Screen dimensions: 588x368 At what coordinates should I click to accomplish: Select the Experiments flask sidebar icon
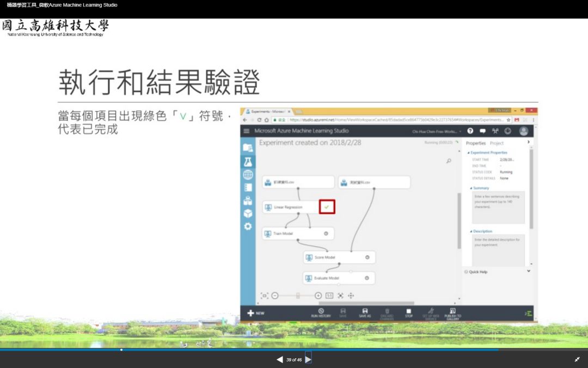pyautogui.click(x=248, y=161)
